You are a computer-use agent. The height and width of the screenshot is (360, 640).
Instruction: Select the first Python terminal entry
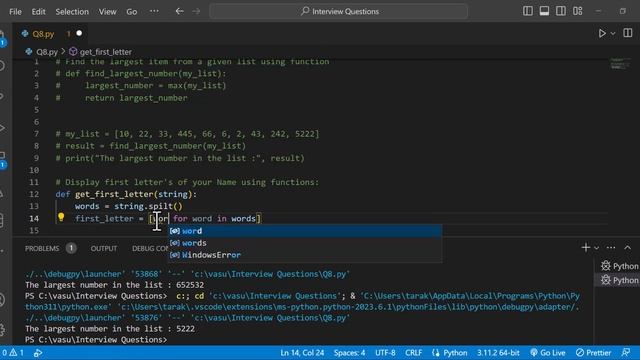tap(619, 266)
